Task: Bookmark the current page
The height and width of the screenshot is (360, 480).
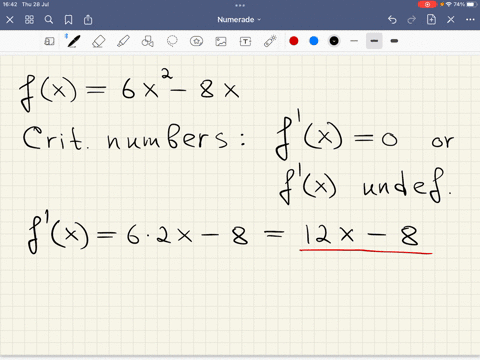Action: (x=68, y=20)
